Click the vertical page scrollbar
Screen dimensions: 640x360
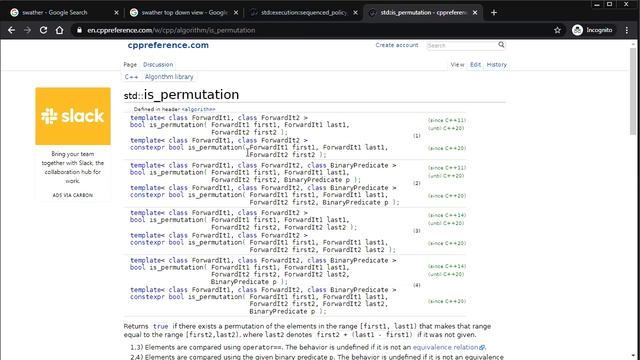(x=633, y=91)
